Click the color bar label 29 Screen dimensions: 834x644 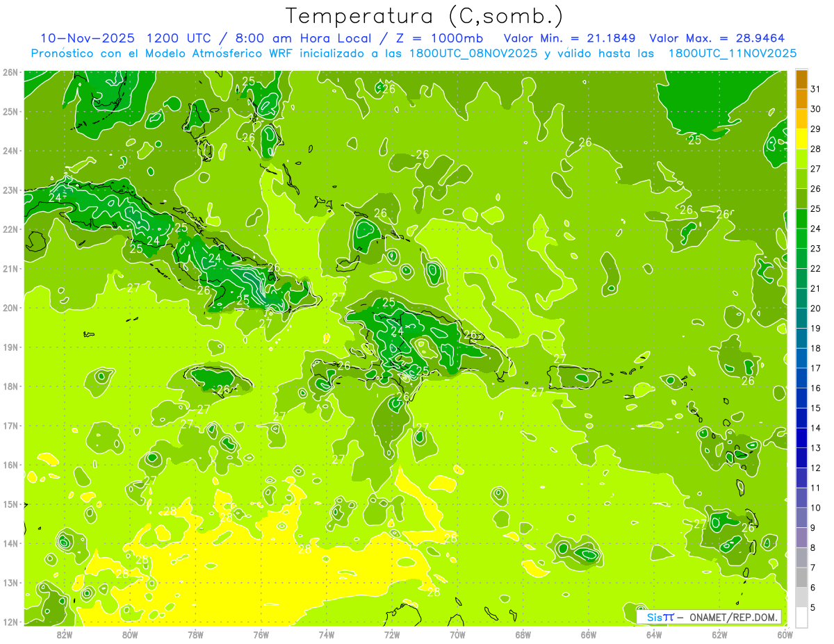pos(815,129)
